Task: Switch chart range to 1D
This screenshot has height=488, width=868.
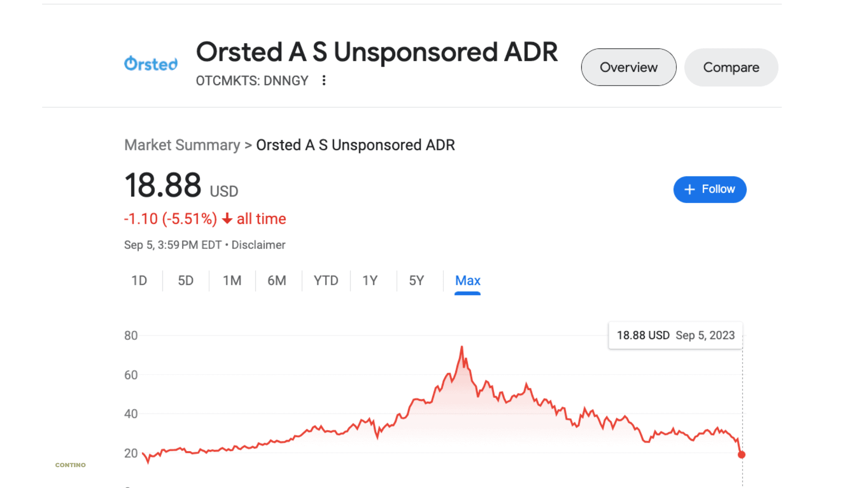Action: click(x=139, y=281)
